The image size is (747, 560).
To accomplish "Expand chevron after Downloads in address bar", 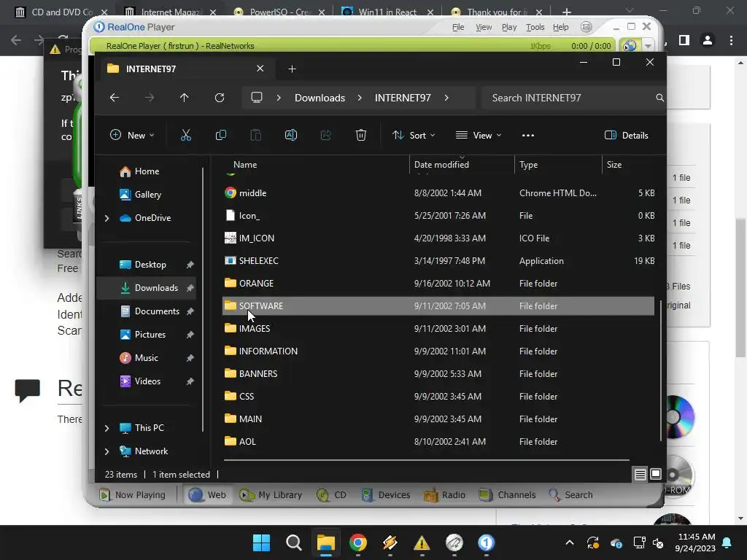I will (360, 98).
